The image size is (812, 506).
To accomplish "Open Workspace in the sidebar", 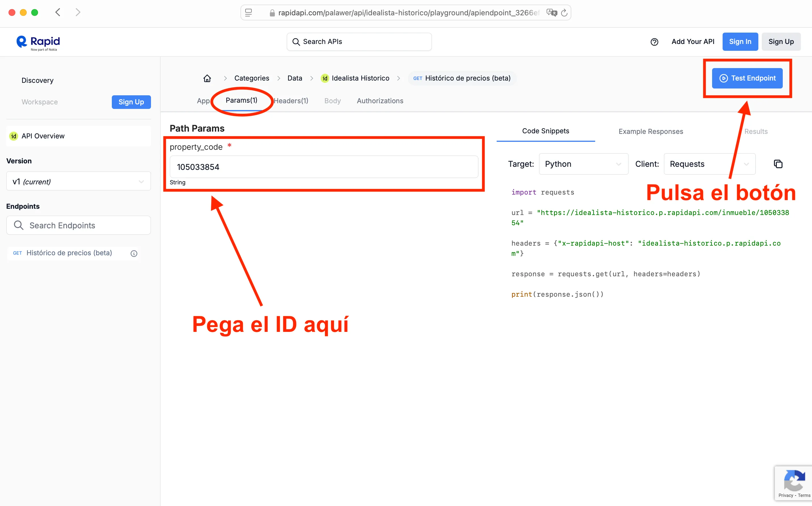I will (39, 102).
